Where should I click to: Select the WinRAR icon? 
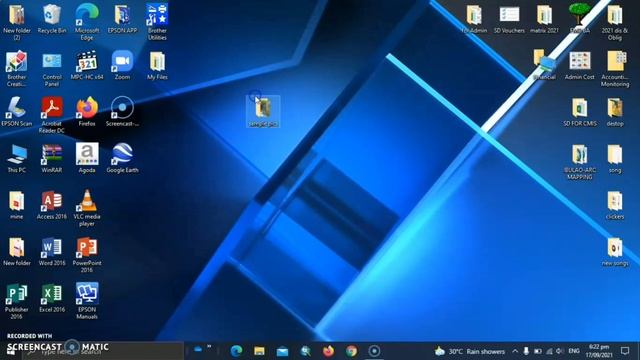[x=52, y=158]
